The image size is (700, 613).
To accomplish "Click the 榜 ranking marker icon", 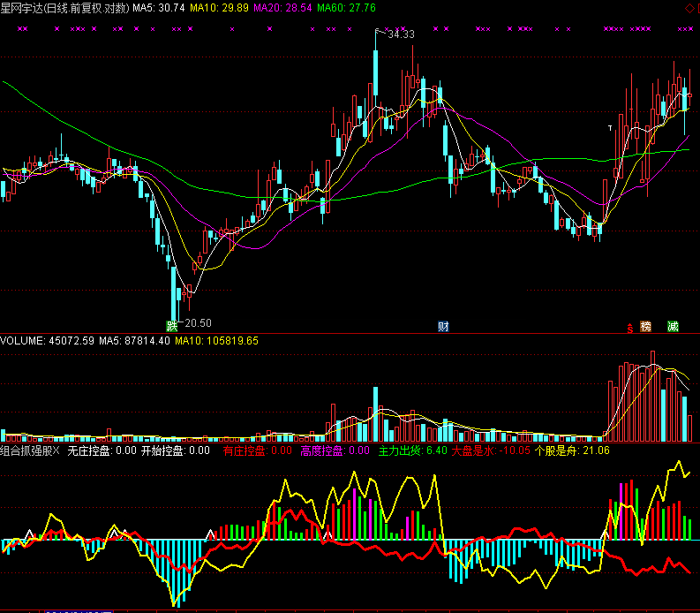I will (x=646, y=326).
